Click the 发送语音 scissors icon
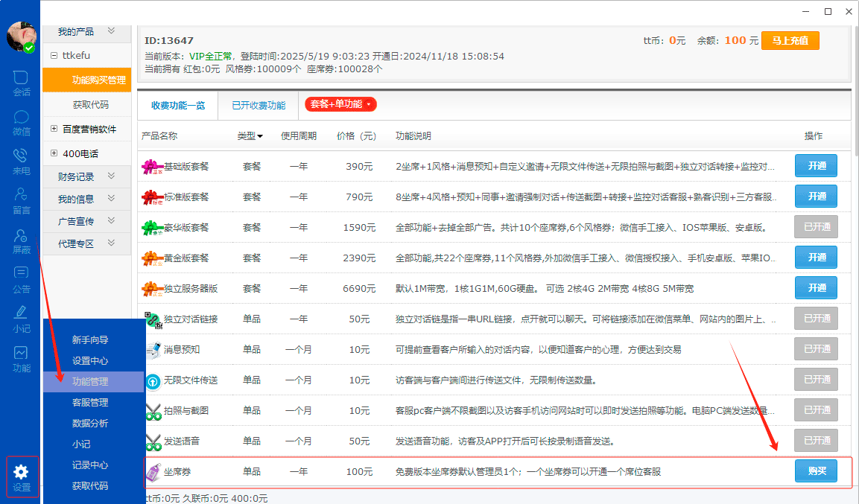 pos(153,442)
